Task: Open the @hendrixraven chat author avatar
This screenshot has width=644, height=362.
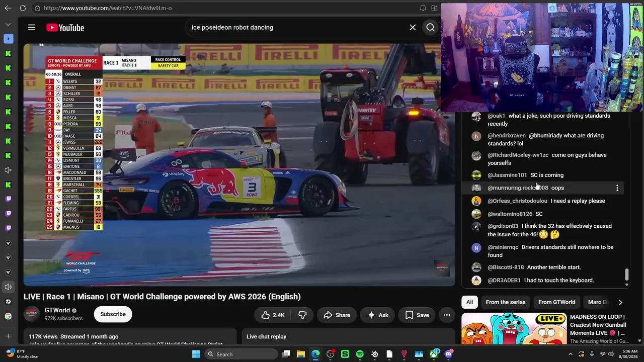Action: pos(476,137)
